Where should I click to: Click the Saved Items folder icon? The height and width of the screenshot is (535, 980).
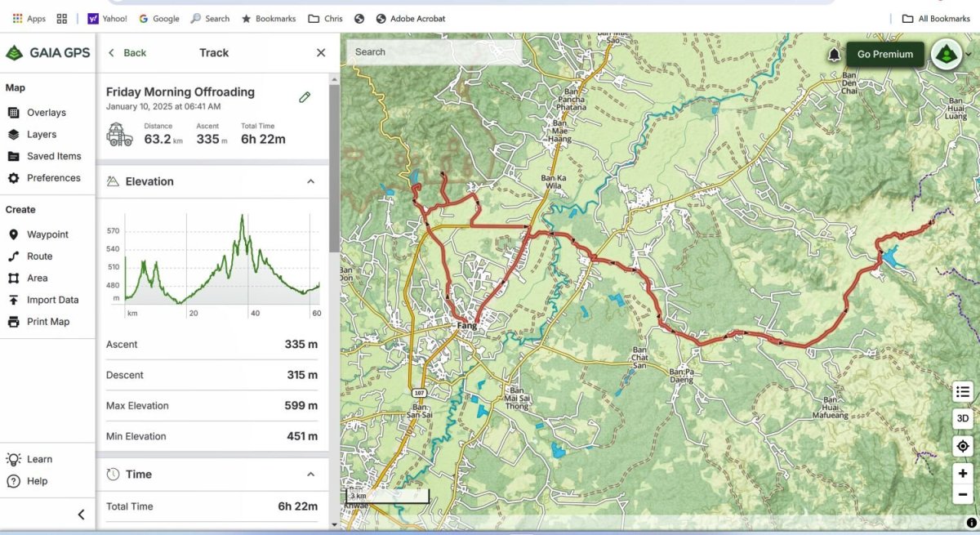tap(13, 156)
